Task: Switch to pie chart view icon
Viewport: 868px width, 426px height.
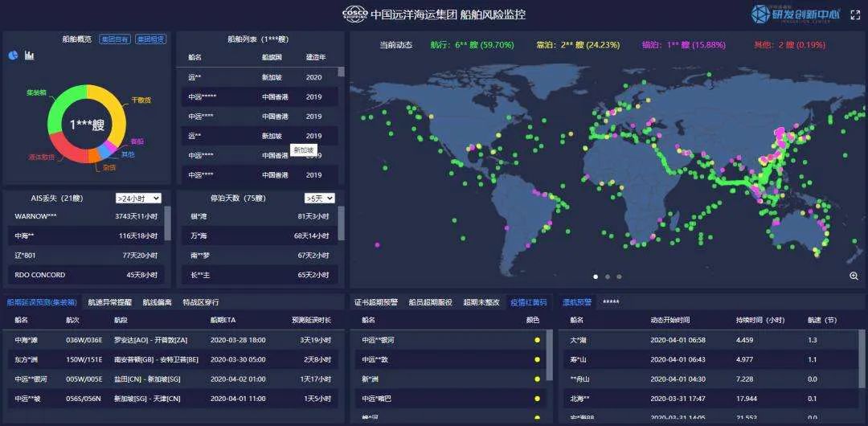Action: (14, 55)
